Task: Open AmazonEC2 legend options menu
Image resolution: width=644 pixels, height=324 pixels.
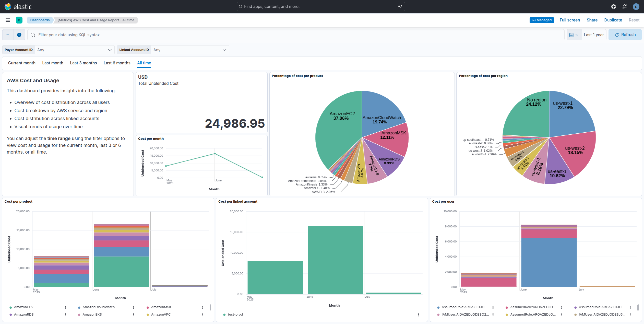Action: click(x=65, y=307)
